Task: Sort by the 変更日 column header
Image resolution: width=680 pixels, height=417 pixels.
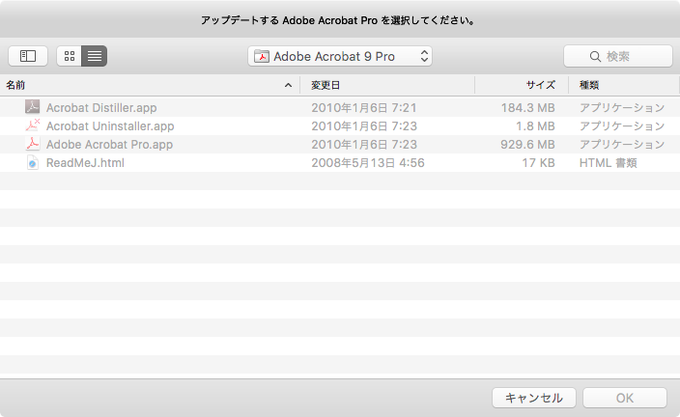Action: tap(387, 85)
